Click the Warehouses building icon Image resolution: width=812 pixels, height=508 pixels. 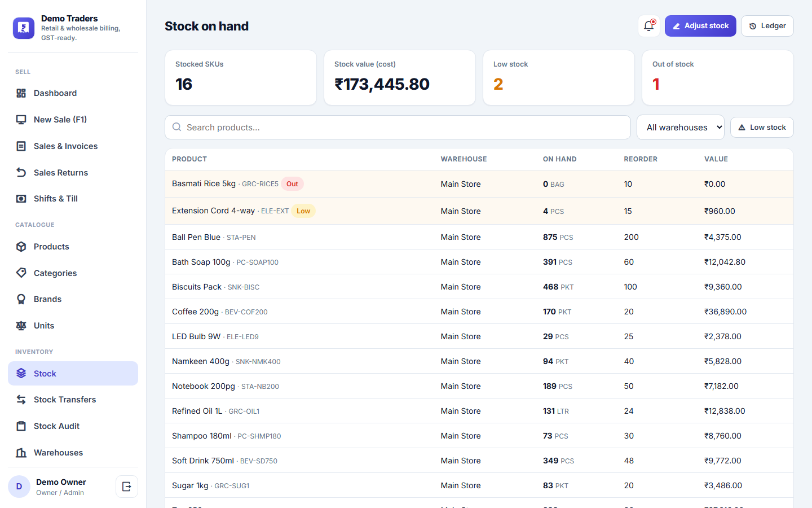(21, 453)
